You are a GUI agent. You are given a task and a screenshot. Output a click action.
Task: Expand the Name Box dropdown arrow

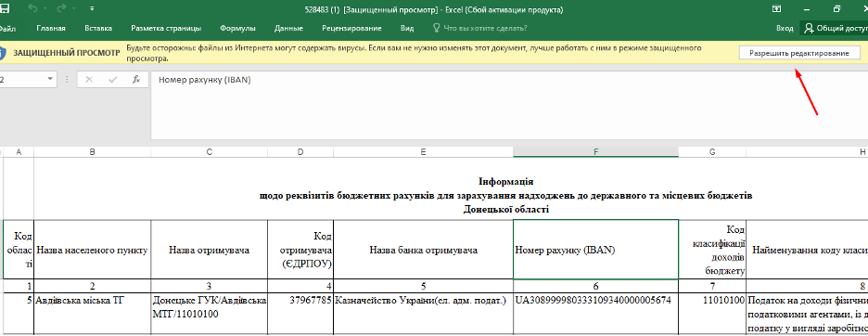pyautogui.click(x=50, y=79)
